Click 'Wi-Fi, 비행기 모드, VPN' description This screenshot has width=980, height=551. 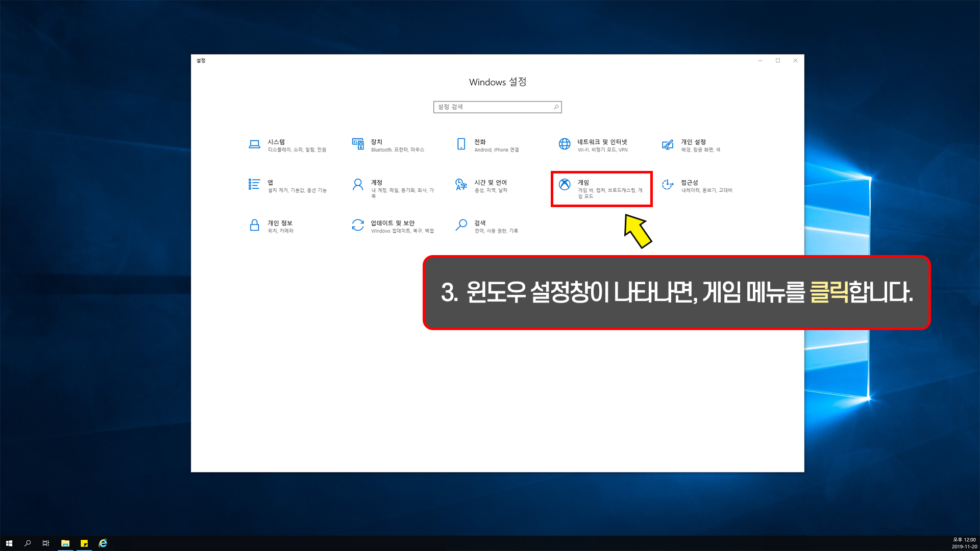point(603,150)
